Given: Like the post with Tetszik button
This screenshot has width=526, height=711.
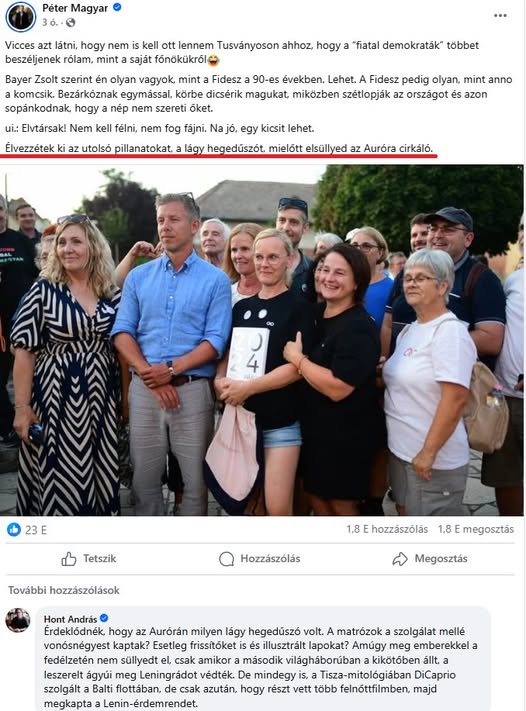Looking at the screenshot, I should 89,559.
